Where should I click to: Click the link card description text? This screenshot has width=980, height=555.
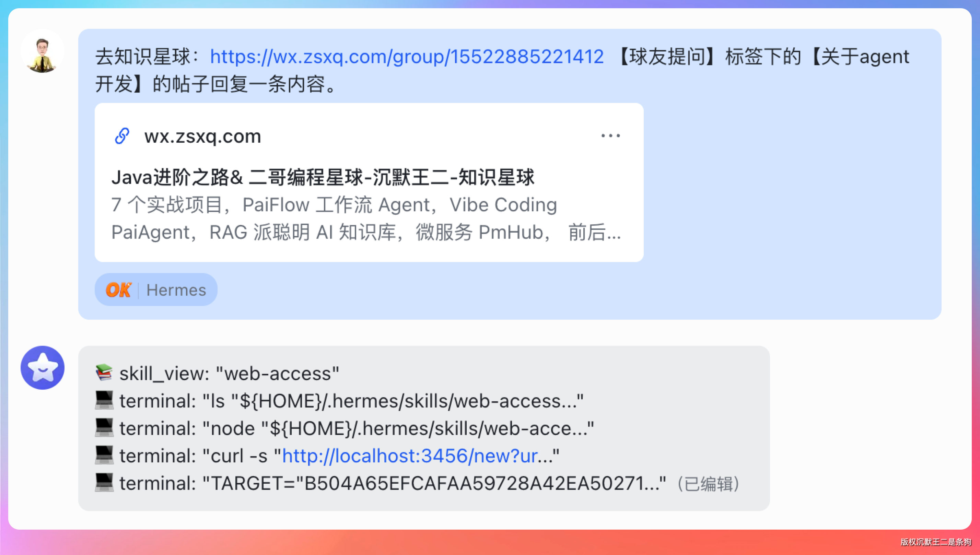click(366, 219)
